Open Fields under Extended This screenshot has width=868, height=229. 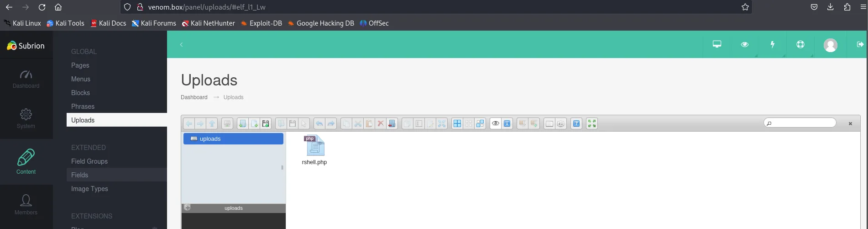point(116,175)
